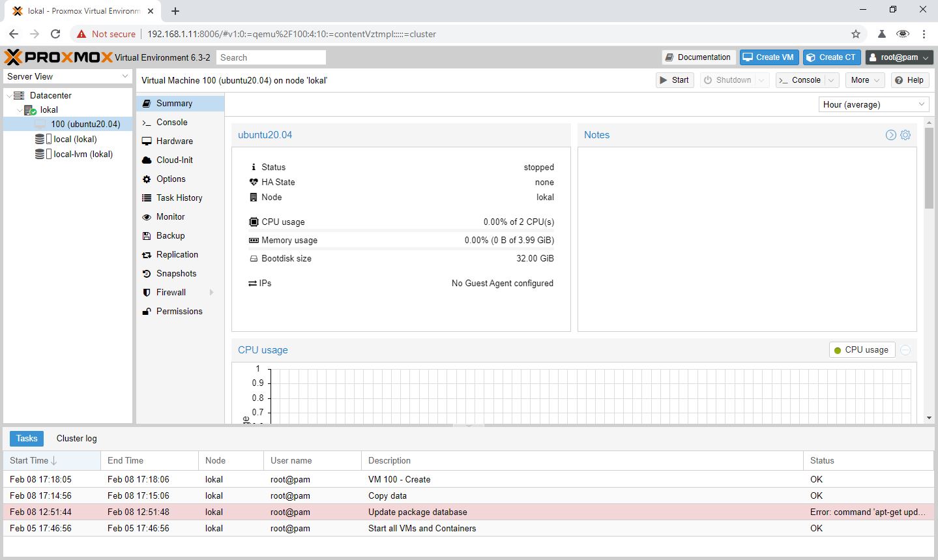Select VM 100 (ubuntu20.04) in tree
This screenshot has height=560, width=938.
68,124
